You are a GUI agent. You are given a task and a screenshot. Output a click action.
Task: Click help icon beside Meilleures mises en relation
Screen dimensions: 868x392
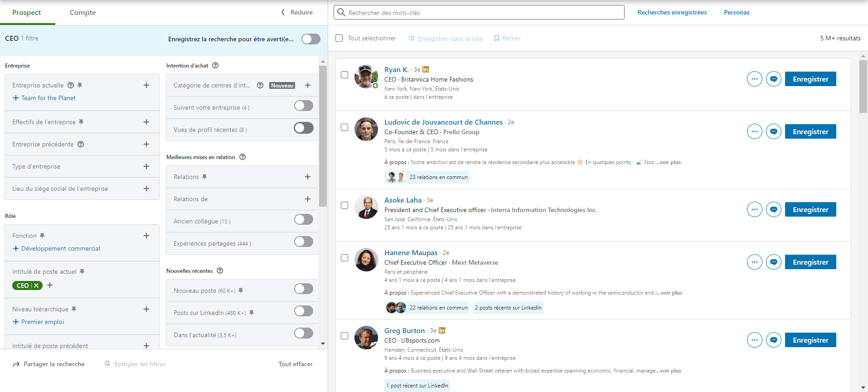[242, 157]
